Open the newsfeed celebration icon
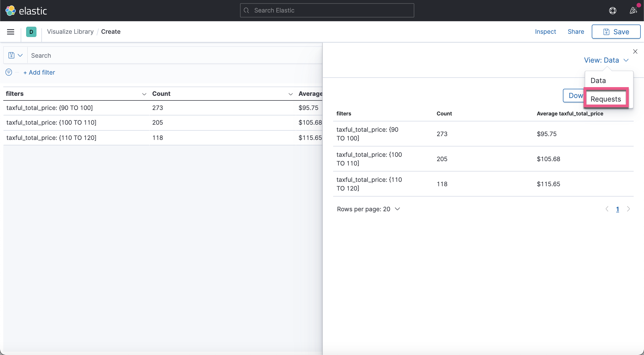 (x=633, y=11)
